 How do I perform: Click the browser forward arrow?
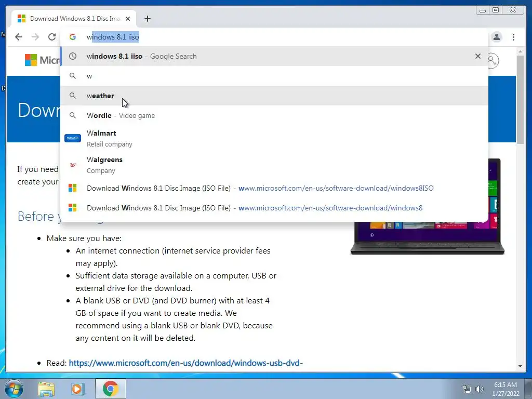[x=35, y=37]
